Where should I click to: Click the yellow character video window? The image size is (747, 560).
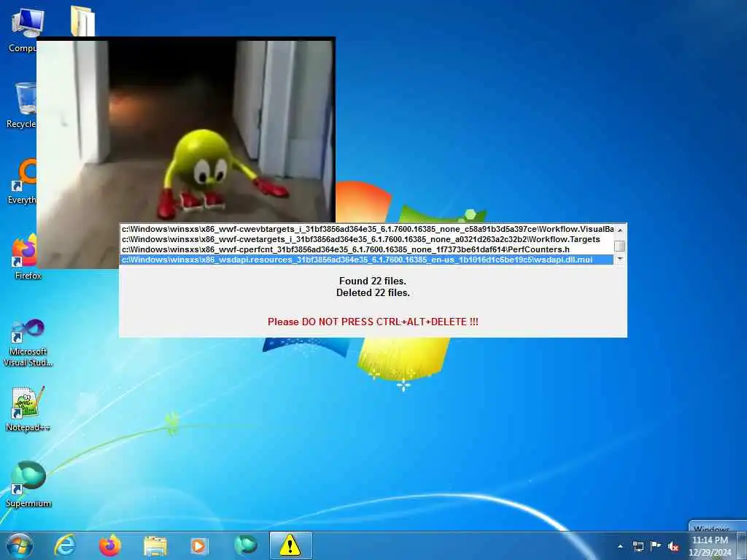(186, 131)
